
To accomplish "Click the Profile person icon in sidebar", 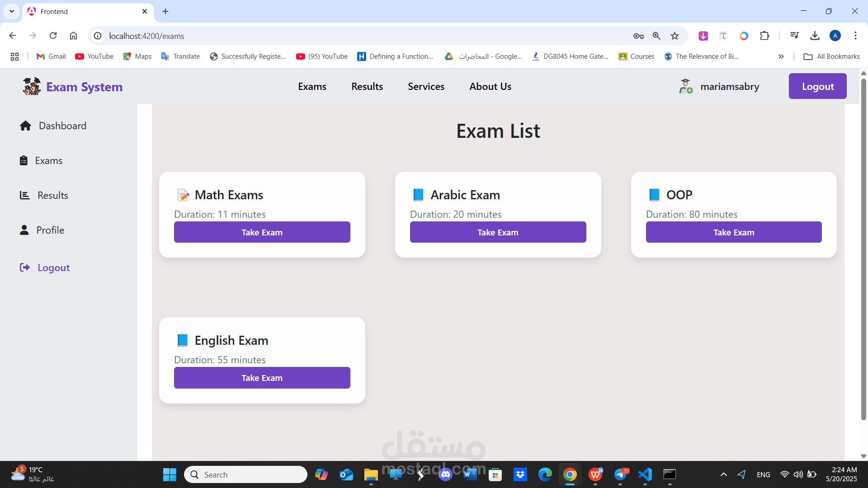I will [24, 230].
